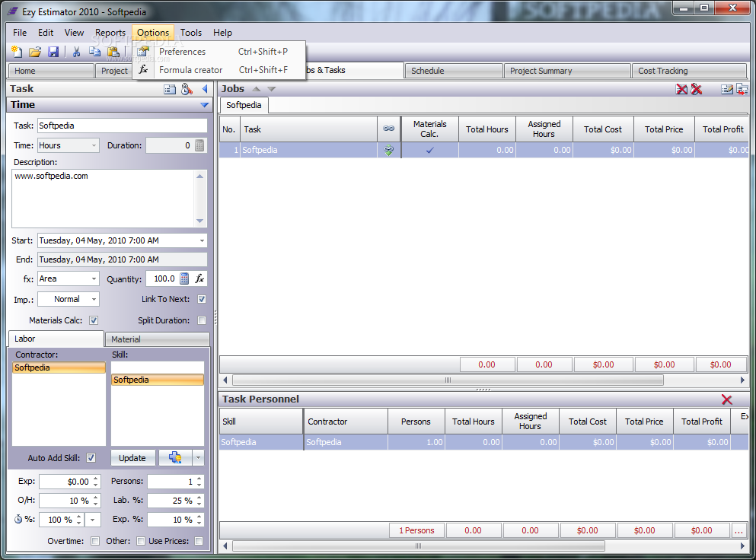This screenshot has width=756, height=560.
Task: Open the Time unit Hours dropdown
Action: (x=94, y=145)
